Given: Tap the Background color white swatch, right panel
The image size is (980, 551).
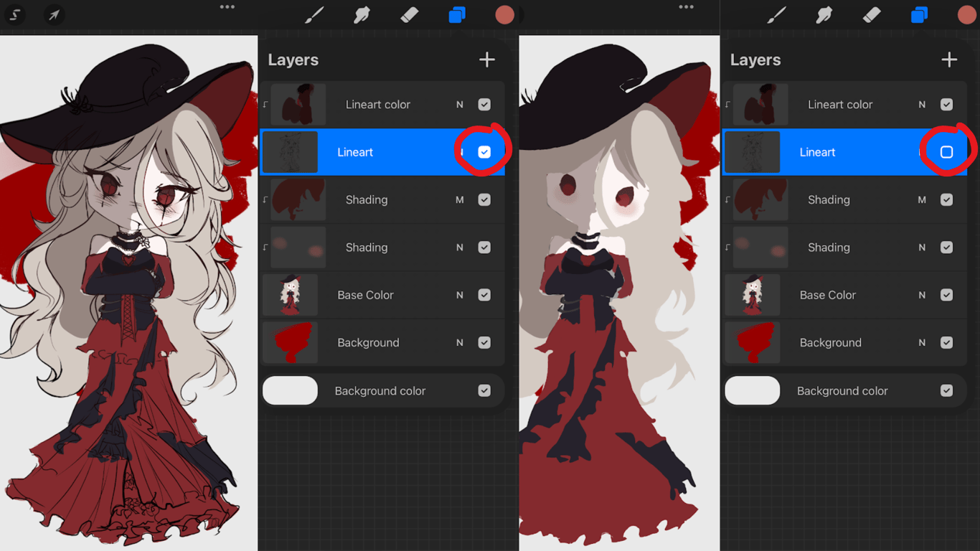Looking at the screenshot, I should [x=752, y=390].
